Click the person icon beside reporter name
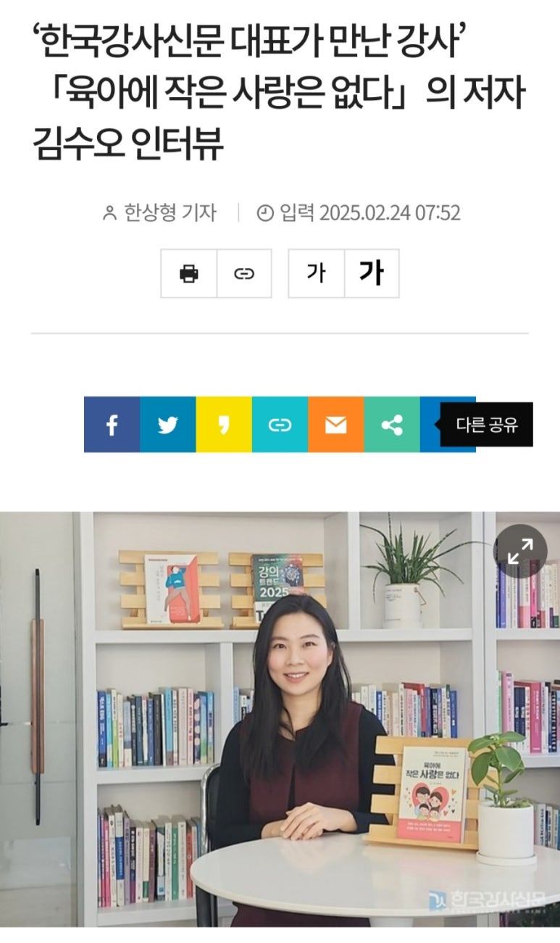560x943 pixels. pos(110,213)
